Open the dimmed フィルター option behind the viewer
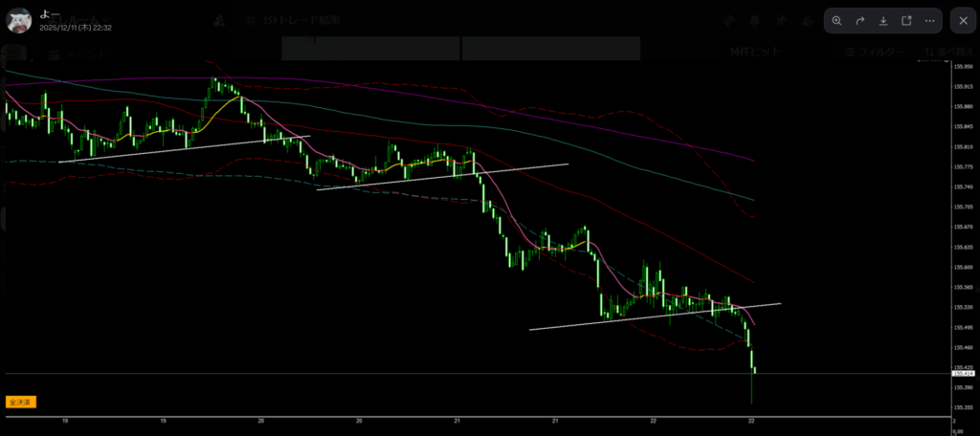 point(874,52)
